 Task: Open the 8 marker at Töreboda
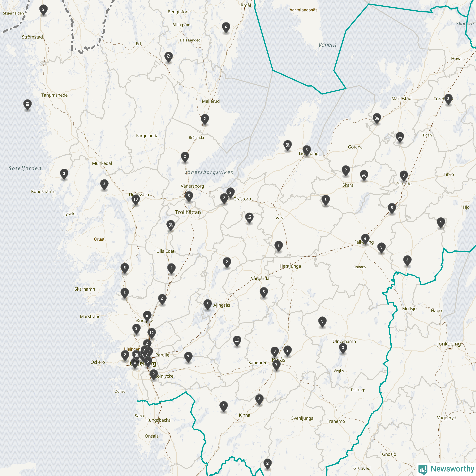(448, 99)
